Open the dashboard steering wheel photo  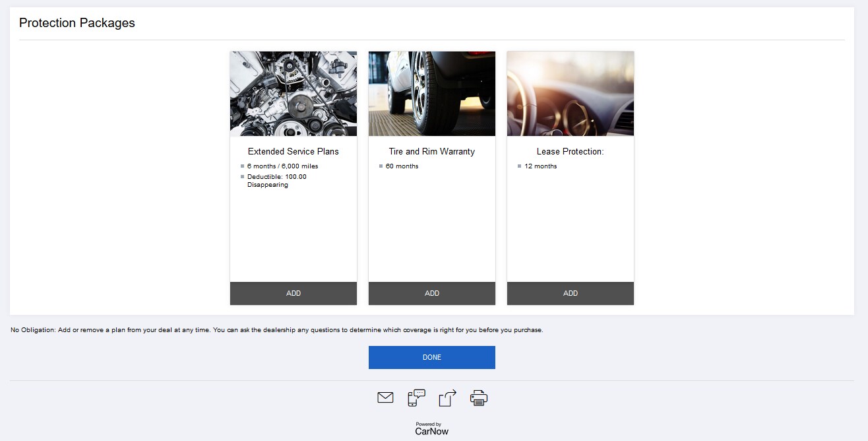coord(571,94)
